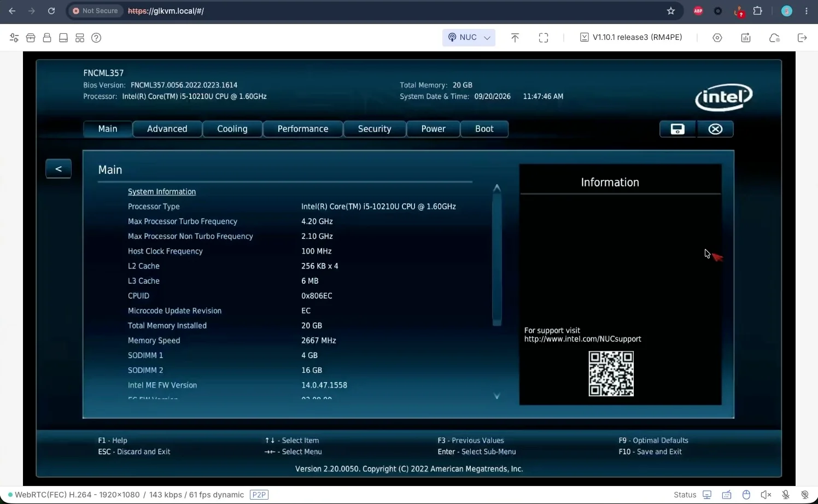
Task: Expand the NUC device dropdown
Action: pos(469,38)
